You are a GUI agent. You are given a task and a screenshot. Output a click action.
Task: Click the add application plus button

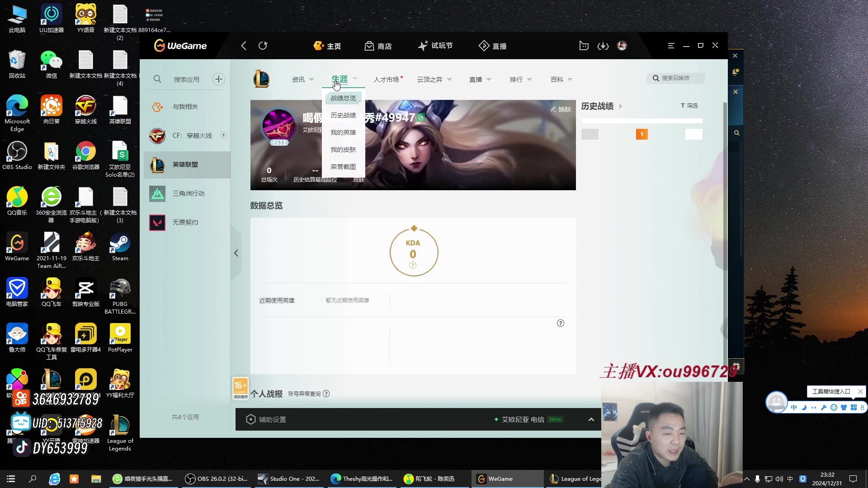pos(219,79)
